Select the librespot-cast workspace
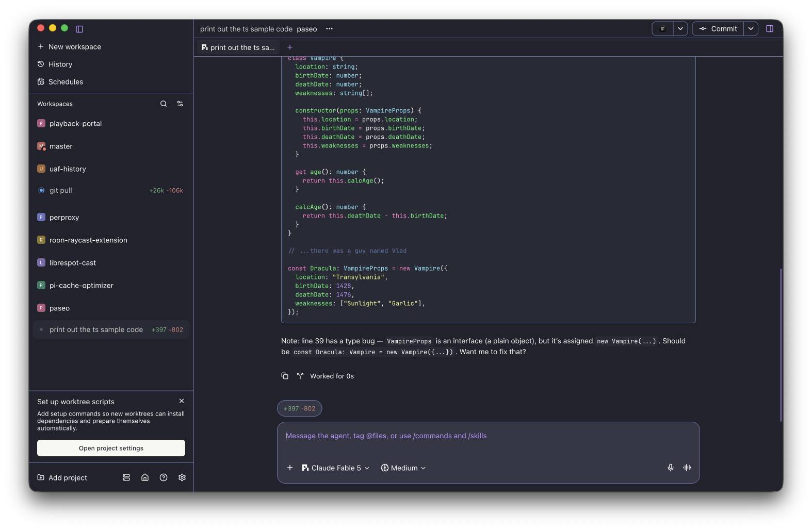Screen dimensions: 812x530 [111, 263]
